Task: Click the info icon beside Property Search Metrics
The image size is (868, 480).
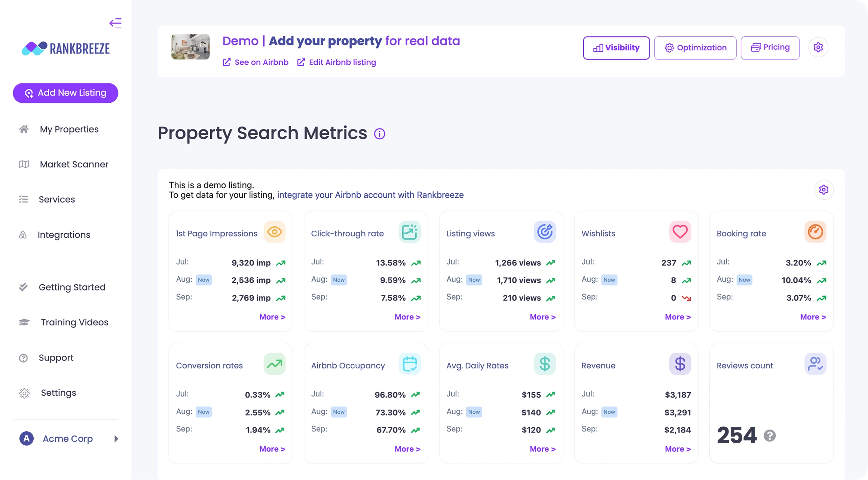Action: pyautogui.click(x=379, y=134)
